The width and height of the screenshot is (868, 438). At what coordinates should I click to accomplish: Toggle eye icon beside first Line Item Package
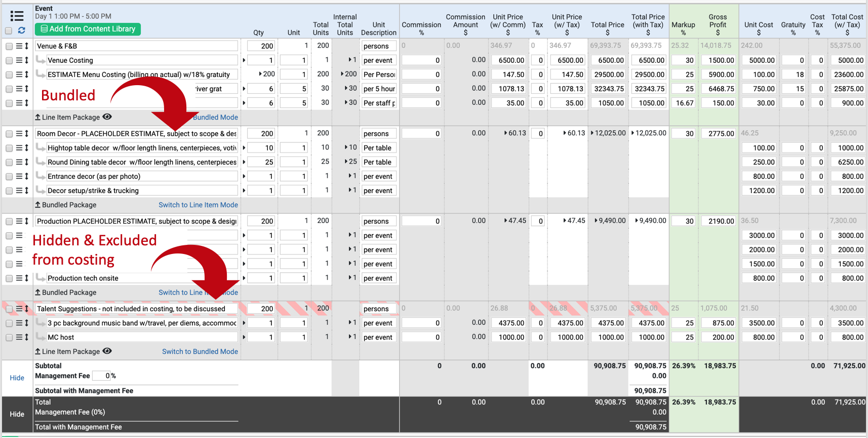tap(107, 117)
